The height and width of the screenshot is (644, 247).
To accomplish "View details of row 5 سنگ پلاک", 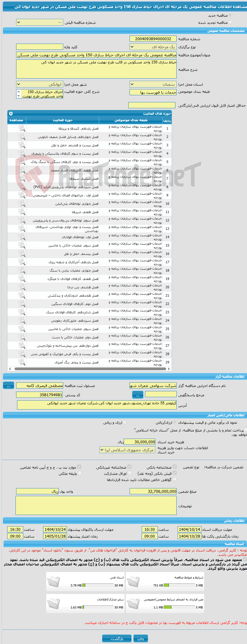I will (x=22, y=162).
